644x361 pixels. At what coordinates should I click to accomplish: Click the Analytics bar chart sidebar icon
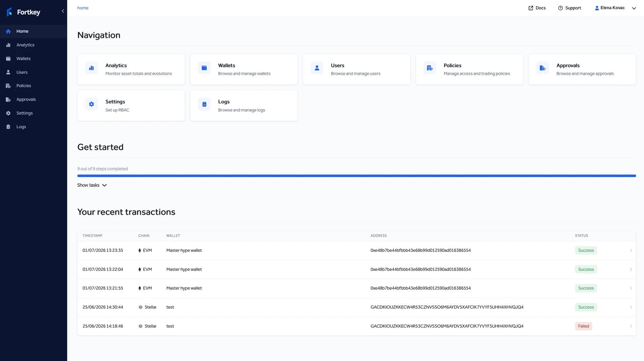click(x=8, y=45)
